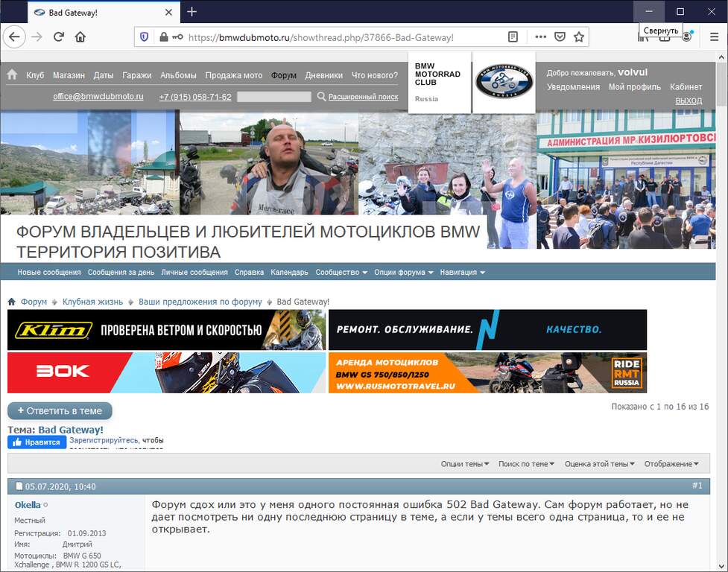Click the forum search input field
The height and width of the screenshot is (572, 728).
click(x=273, y=97)
